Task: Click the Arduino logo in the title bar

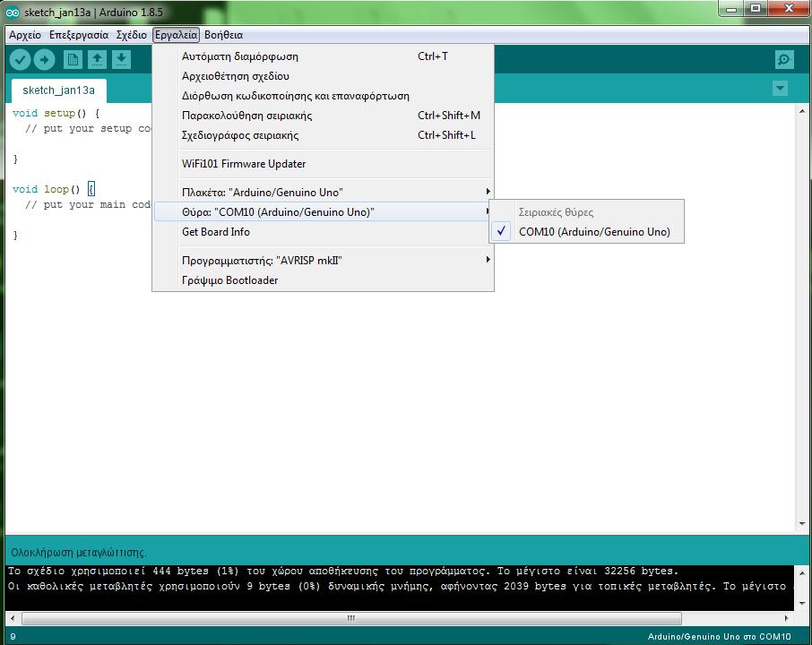Action: 13,13
